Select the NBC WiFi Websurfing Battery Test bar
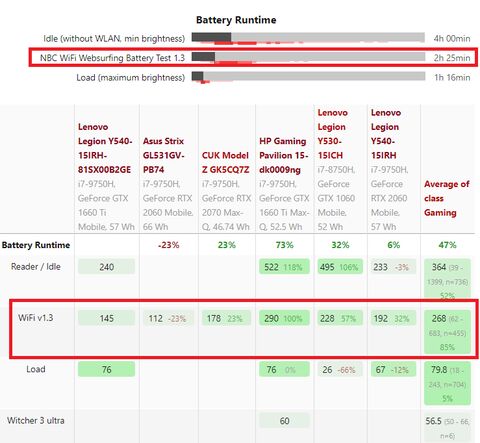This screenshot has width=480, height=443. (x=308, y=57)
